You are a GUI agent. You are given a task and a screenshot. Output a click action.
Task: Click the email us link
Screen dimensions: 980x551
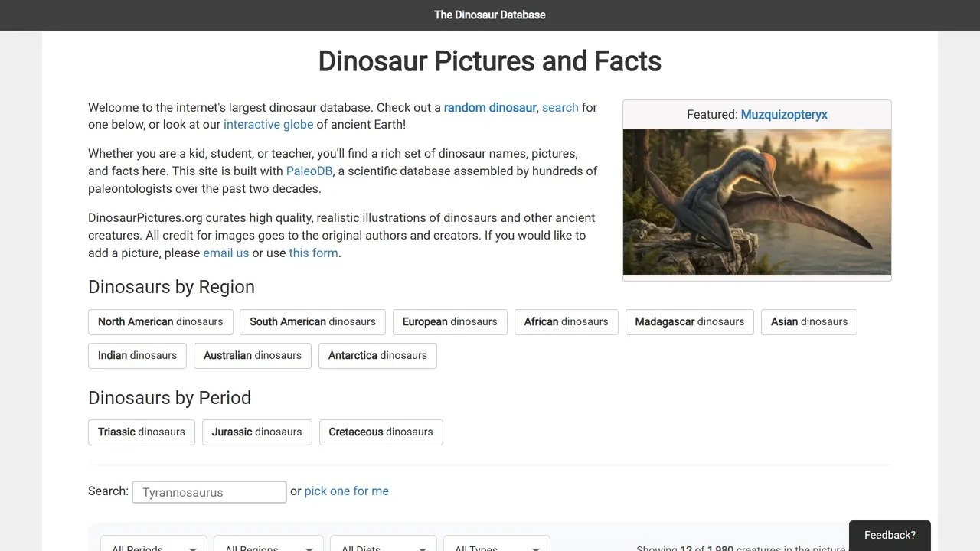coord(226,253)
